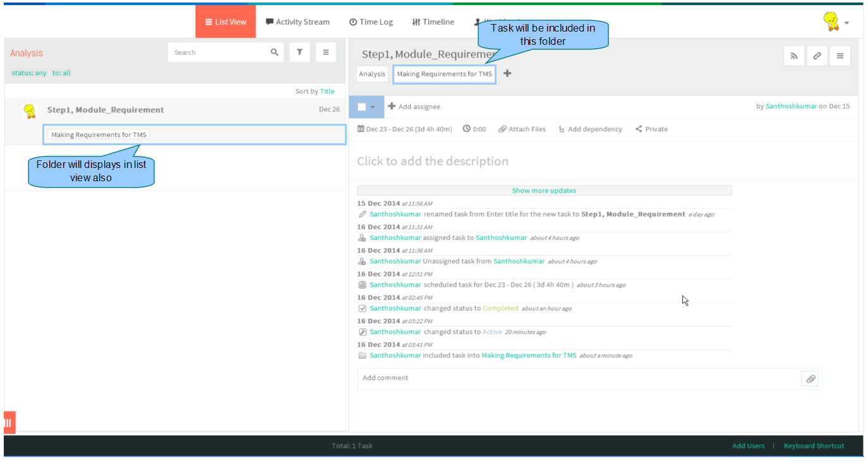868x461 pixels.
Task: Change the sort order via Title link
Action: click(x=327, y=91)
